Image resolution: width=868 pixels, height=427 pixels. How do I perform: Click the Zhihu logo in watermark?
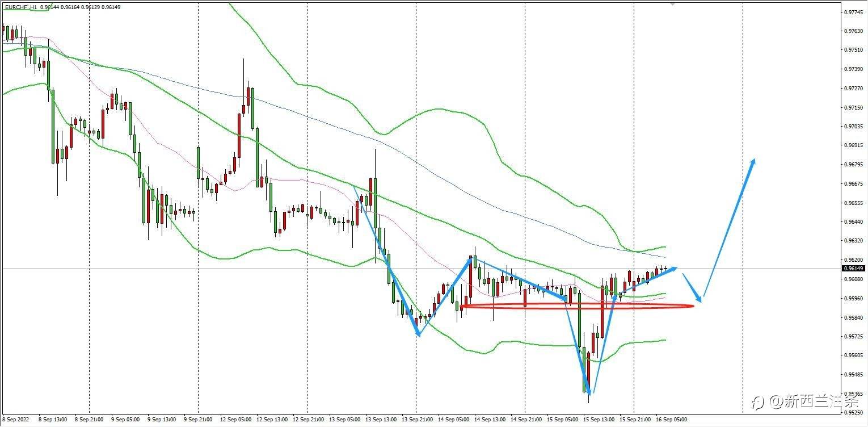coord(758,402)
